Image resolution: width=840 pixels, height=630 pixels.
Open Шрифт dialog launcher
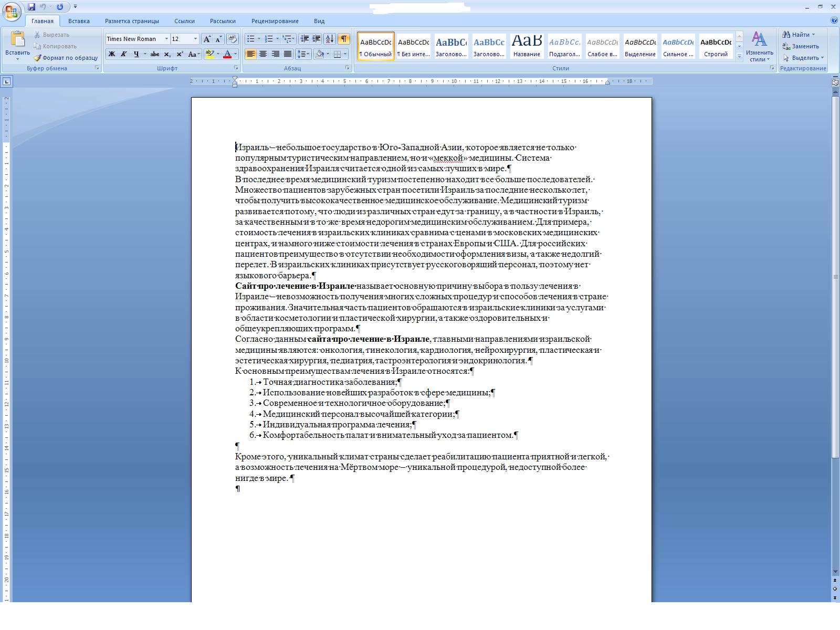click(x=236, y=68)
